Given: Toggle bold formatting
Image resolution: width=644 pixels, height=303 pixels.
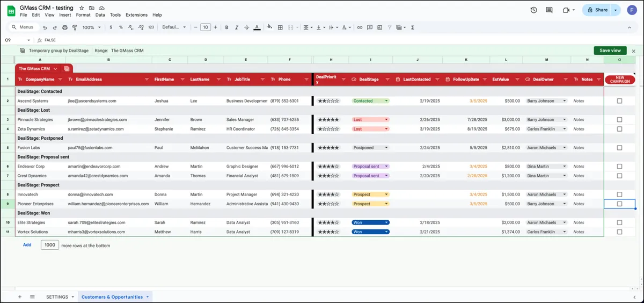Looking at the screenshot, I should [x=227, y=27].
